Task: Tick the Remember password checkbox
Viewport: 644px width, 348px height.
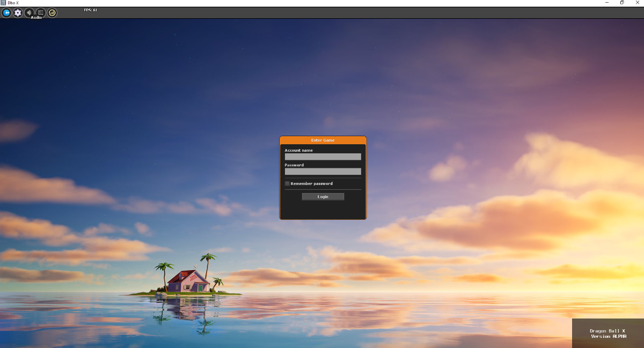Action: [x=287, y=183]
